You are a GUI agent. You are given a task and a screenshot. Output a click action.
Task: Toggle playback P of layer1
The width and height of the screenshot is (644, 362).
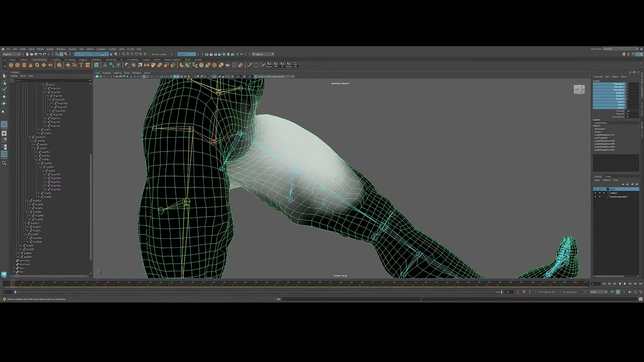point(600,189)
